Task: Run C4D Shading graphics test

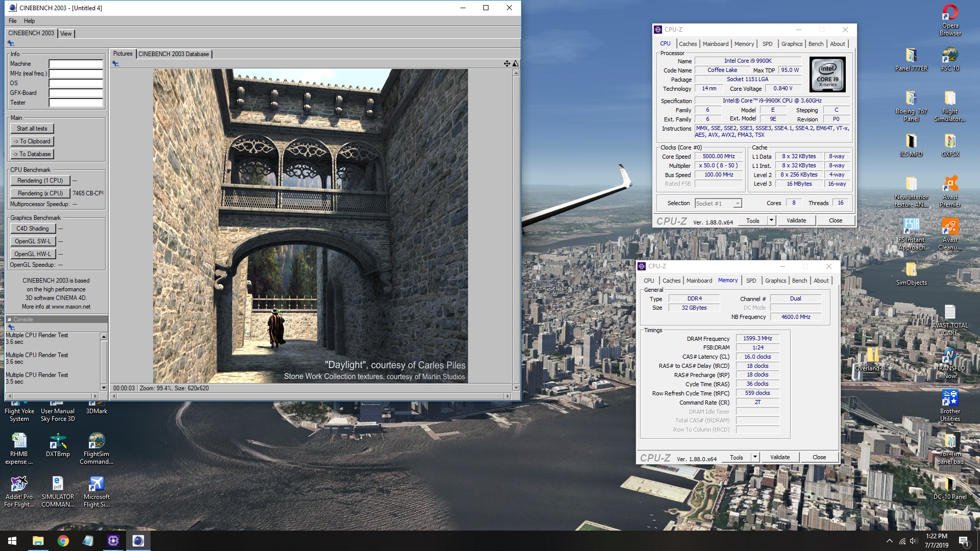Action: (33, 229)
